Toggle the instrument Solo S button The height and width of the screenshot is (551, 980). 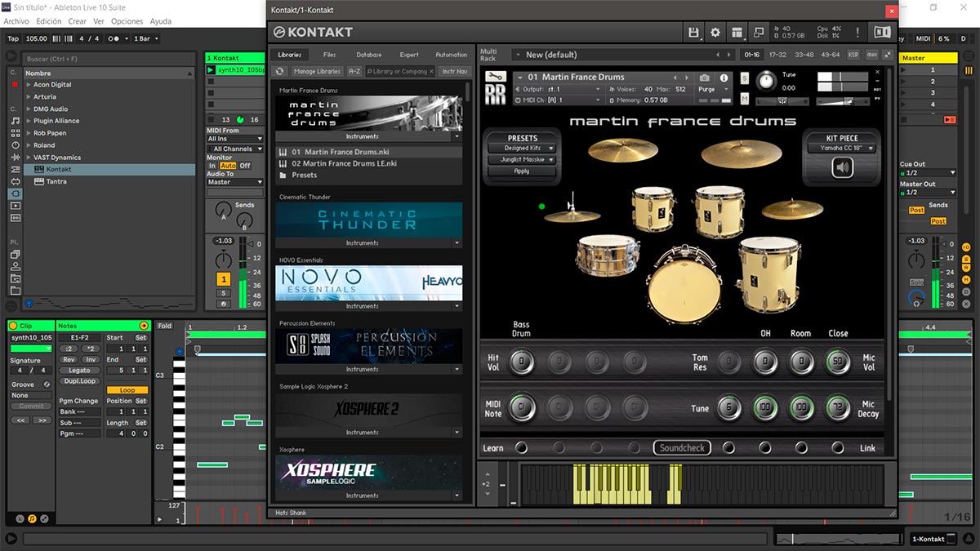pos(745,78)
